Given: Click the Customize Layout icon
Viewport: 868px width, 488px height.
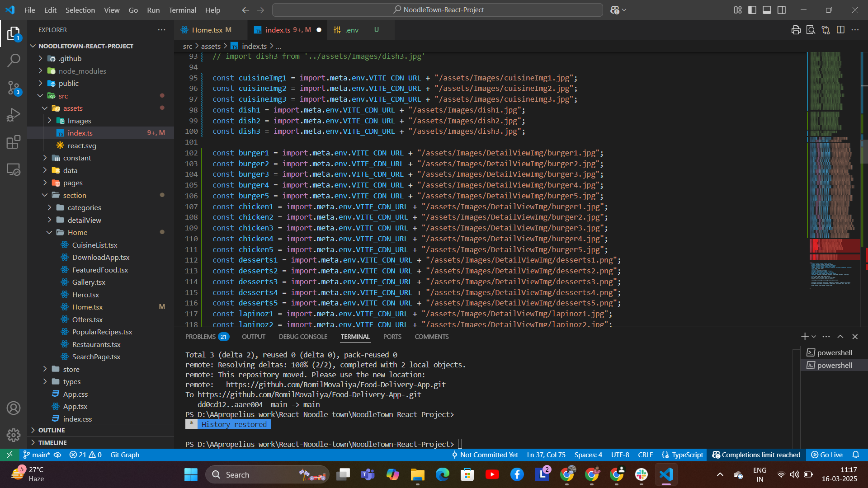Looking at the screenshot, I should tap(738, 10).
